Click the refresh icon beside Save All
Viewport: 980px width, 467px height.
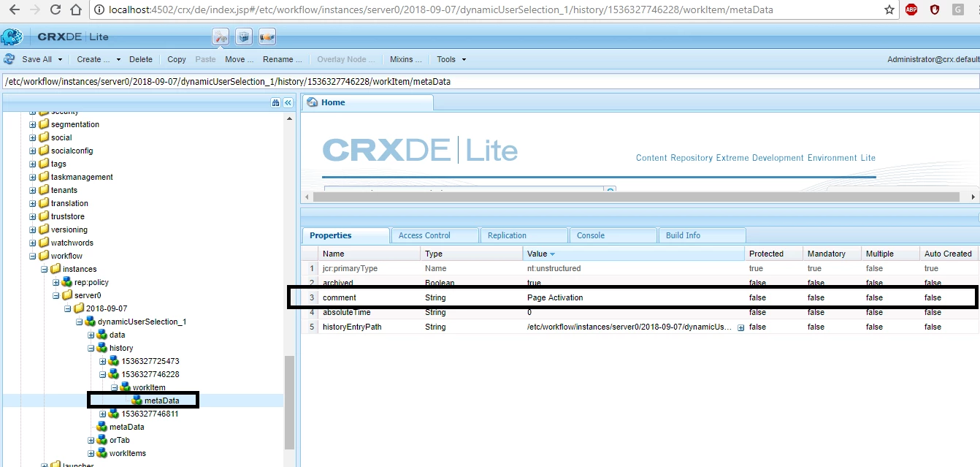9,59
